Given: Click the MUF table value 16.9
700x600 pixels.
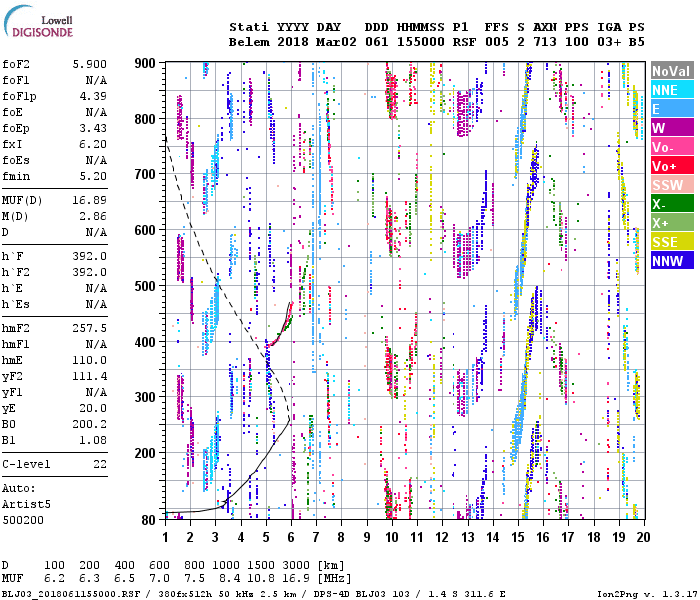Looking at the screenshot, I should click(296, 578).
